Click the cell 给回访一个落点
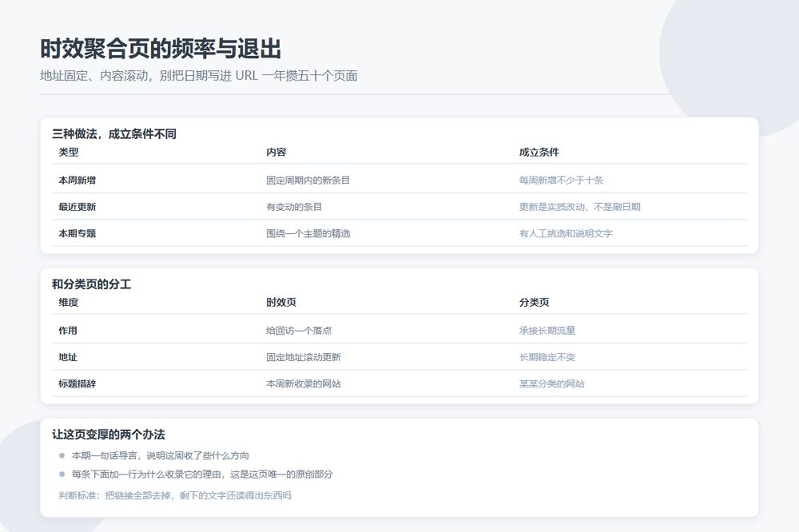The height and width of the screenshot is (532, 799). click(299, 331)
